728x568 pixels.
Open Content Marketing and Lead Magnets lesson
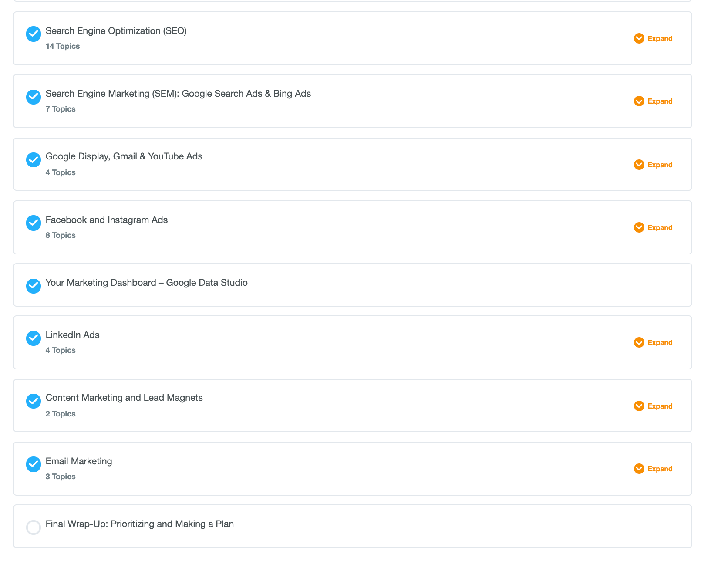click(x=124, y=398)
